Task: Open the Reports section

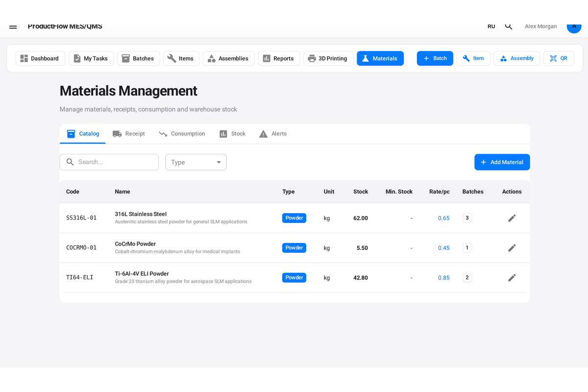Action: coord(279,58)
